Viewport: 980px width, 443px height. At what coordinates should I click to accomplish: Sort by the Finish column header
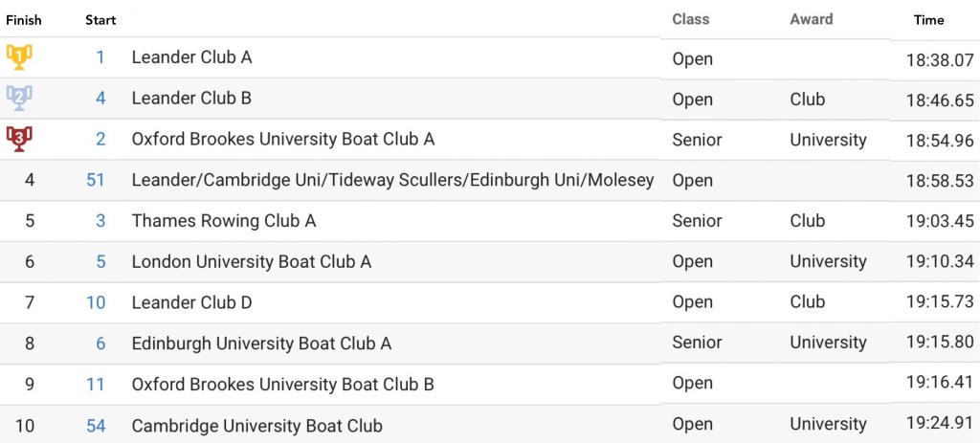pyautogui.click(x=24, y=20)
